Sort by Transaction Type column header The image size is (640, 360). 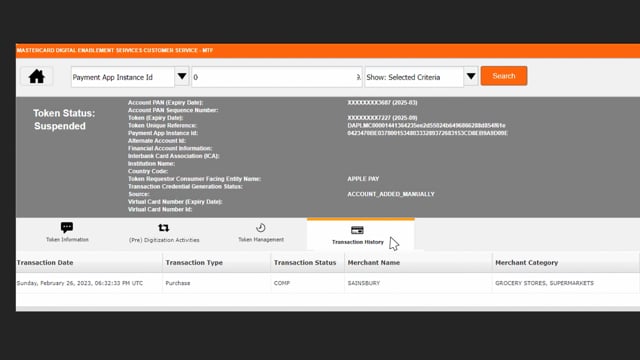coord(216,262)
